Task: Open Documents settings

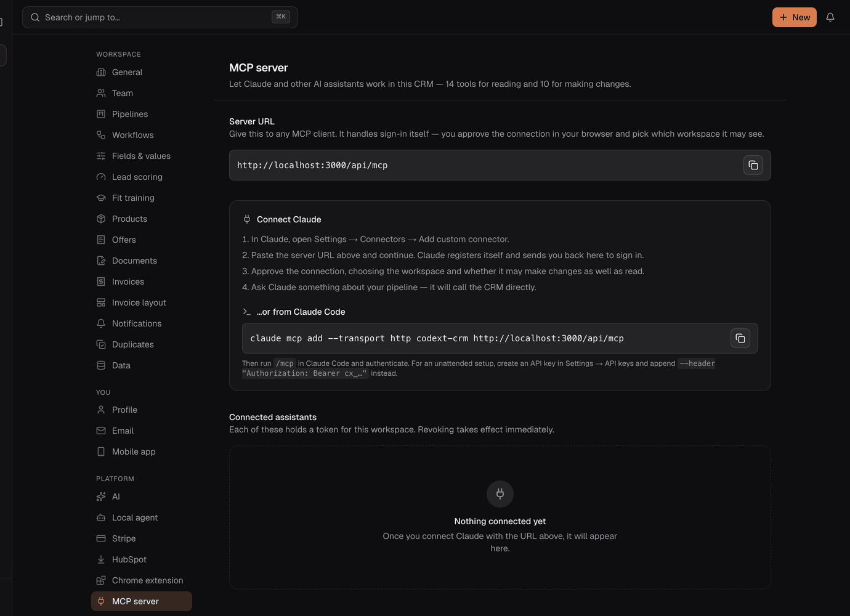Action: pos(141,261)
